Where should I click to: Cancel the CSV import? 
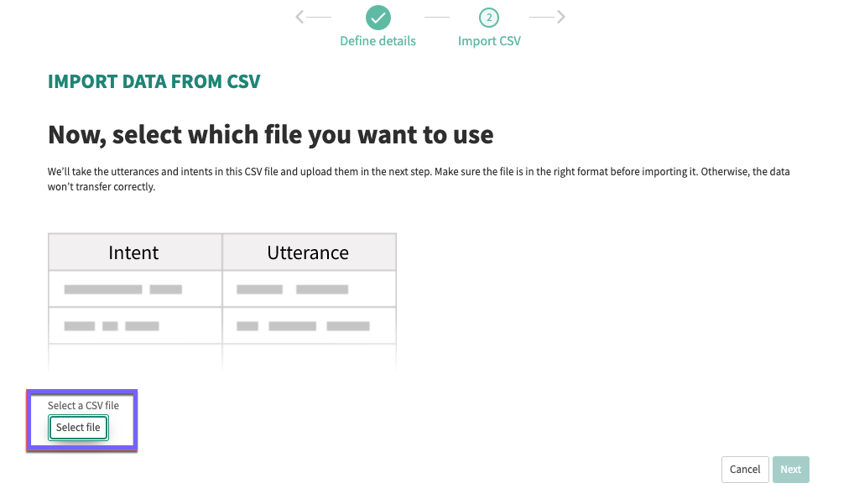[745, 469]
